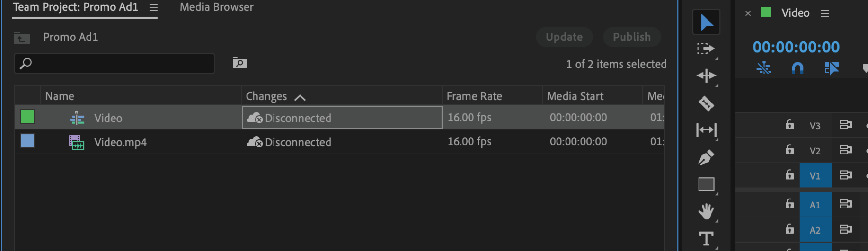Viewport: 868px width, 251px height.
Task: Click the Publish button
Action: 632,37
